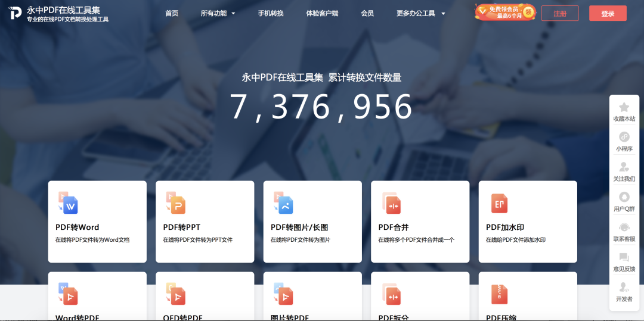
Task: Click the 登录 button
Action: 608,13
